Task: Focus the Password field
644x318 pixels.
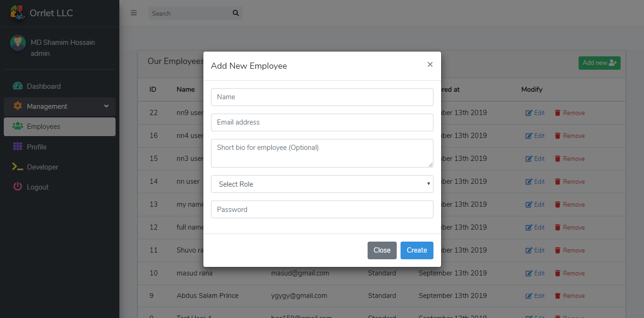Action: [322, 209]
